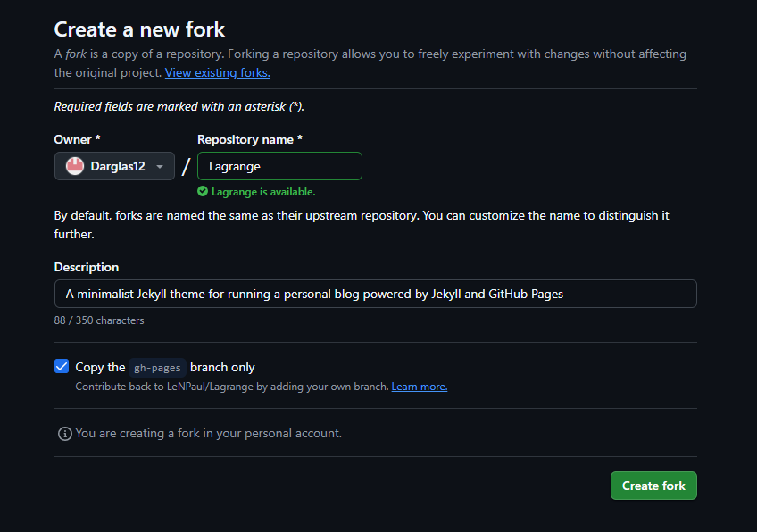Click the Repository name label
Image resolution: width=757 pixels, height=532 pixels.
coord(249,139)
